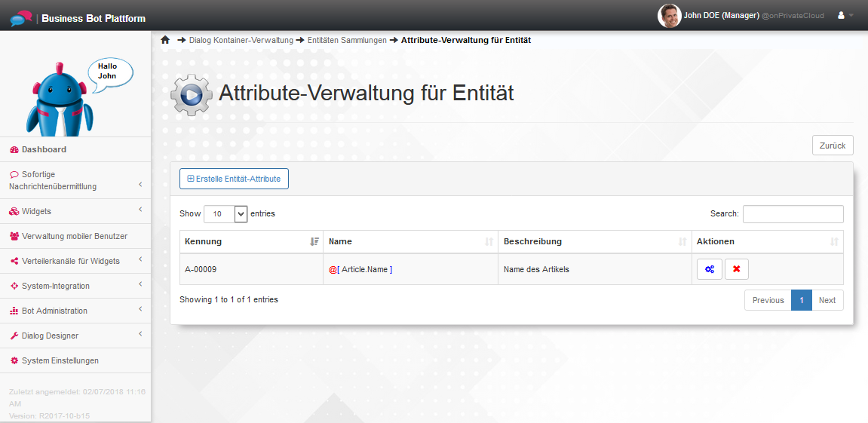Open Dashboard from the sidebar
Viewport: 868px width, 423px height.
click(x=44, y=149)
